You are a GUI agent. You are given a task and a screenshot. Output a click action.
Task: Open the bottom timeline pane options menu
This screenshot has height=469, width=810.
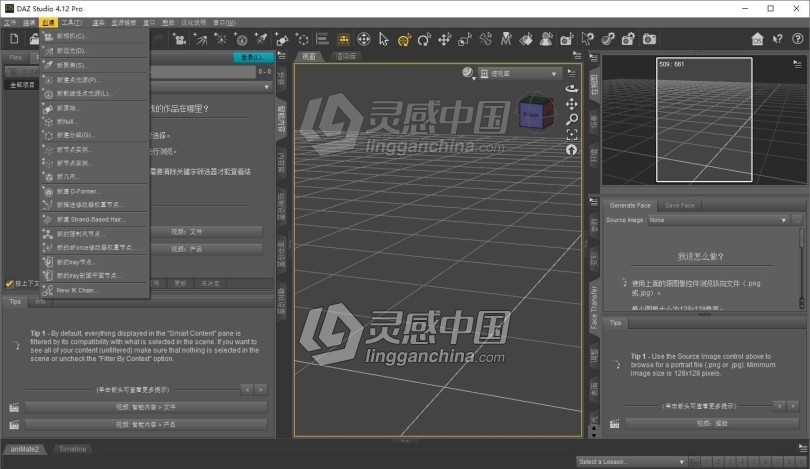click(x=803, y=448)
